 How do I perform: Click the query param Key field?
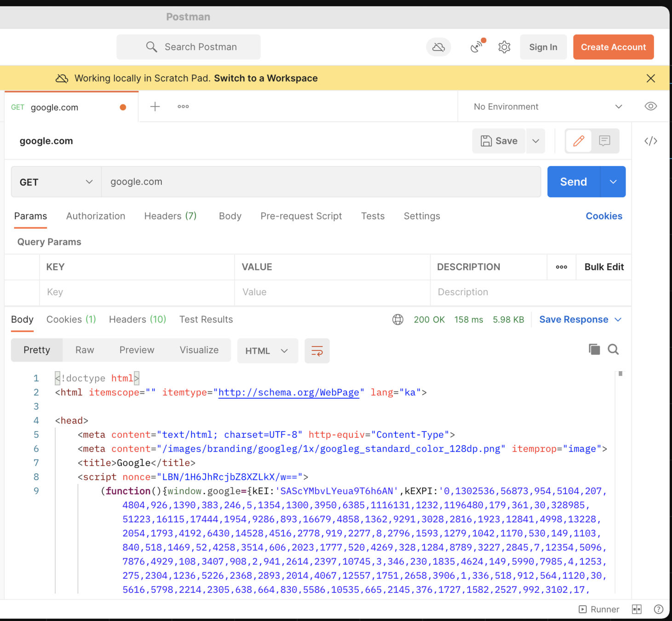pos(137,293)
